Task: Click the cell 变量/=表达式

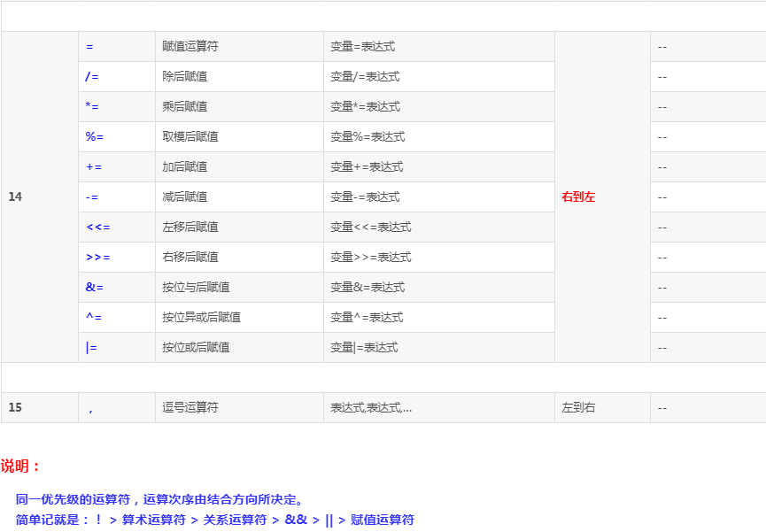Action: pyautogui.click(x=439, y=77)
